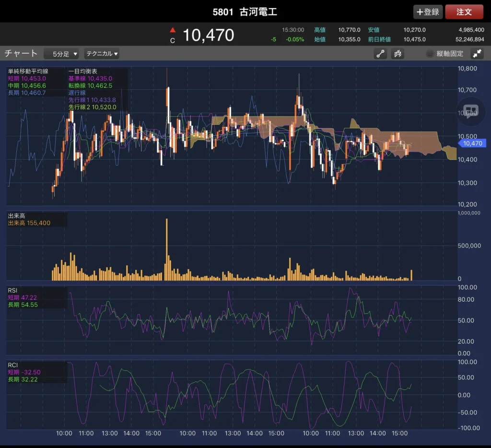Image resolution: width=491 pixels, height=448 pixels.
Task: Open the trend line drawing tool
Action: (x=381, y=54)
